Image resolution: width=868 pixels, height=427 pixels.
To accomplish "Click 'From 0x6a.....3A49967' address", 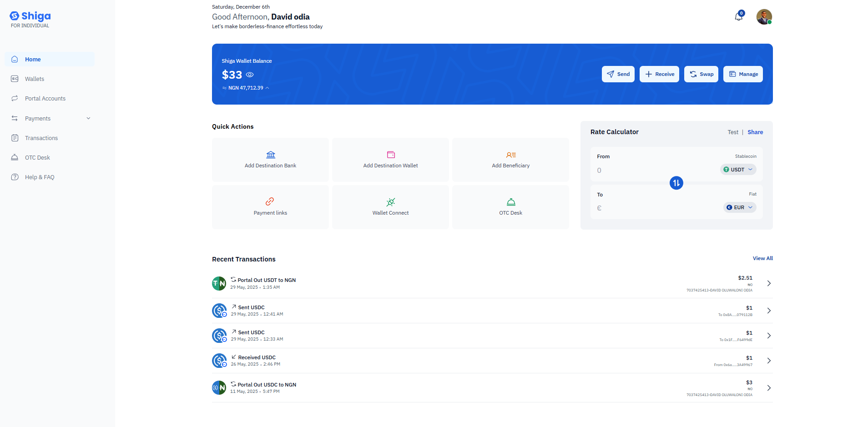I will (x=733, y=365).
